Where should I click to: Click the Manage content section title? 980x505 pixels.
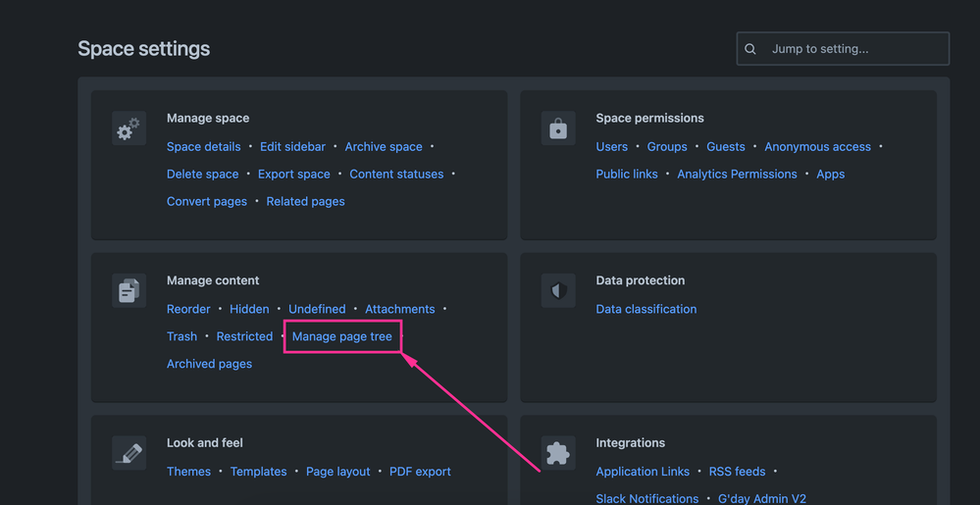point(213,280)
